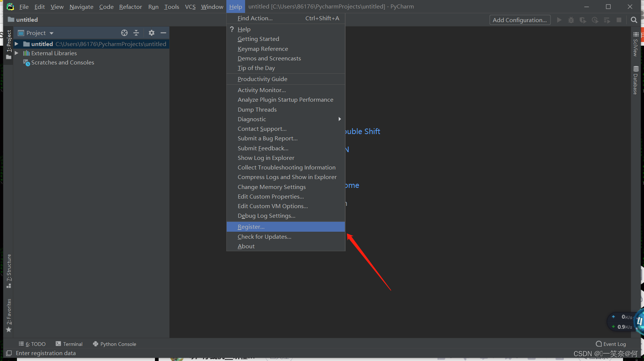The width and height of the screenshot is (644, 361).
Task: Open the VCS menu
Action: click(190, 7)
